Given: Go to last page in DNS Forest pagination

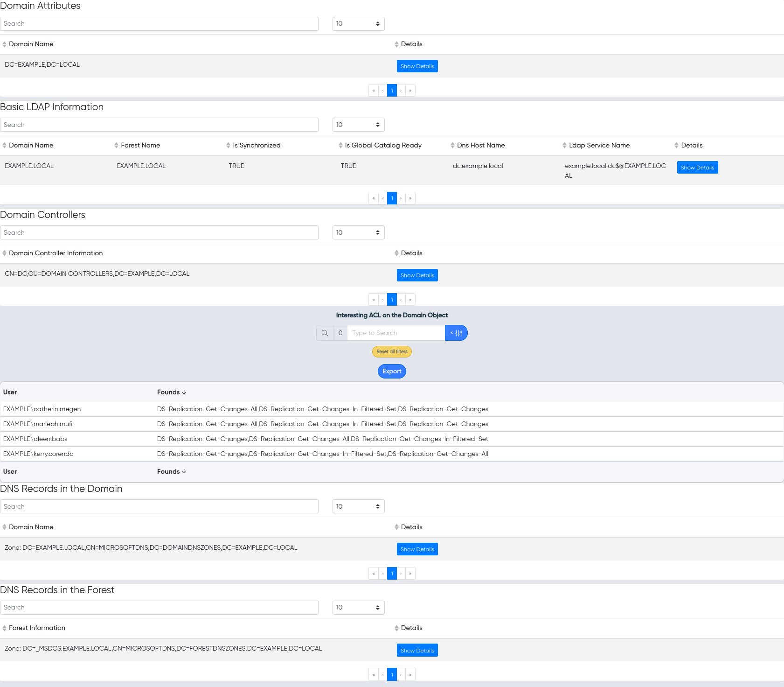Looking at the screenshot, I should tap(410, 675).
